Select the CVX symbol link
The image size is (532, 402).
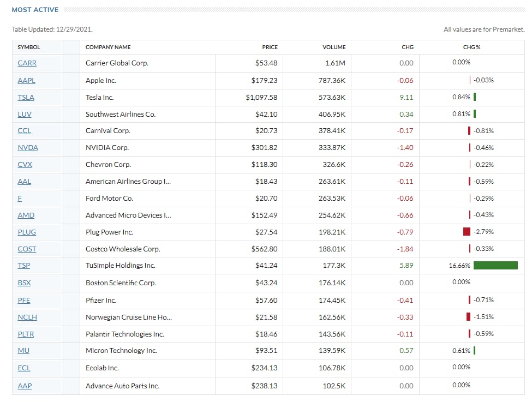coord(25,165)
